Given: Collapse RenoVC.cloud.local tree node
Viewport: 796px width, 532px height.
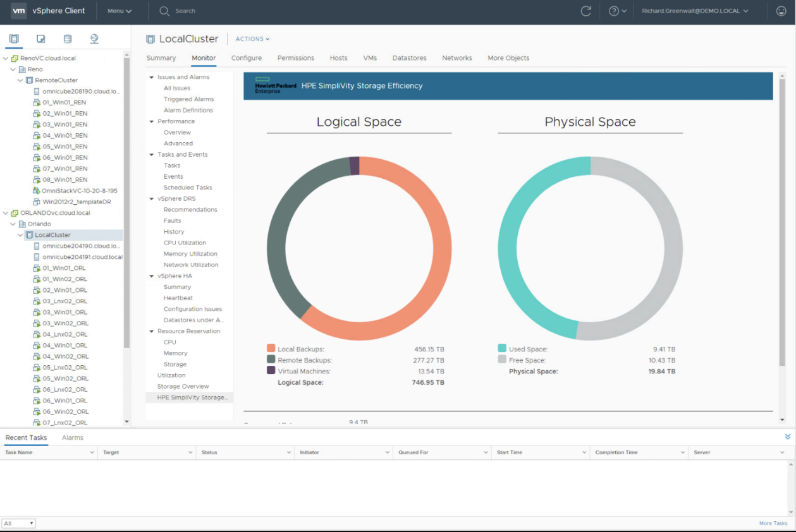Looking at the screenshot, I should click(6, 58).
